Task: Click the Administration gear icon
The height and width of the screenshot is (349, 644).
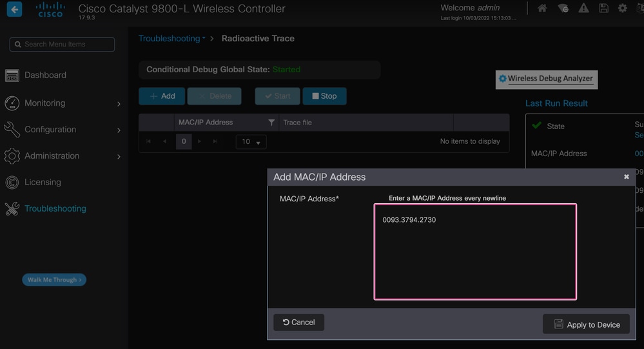Action: pos(12,156)
